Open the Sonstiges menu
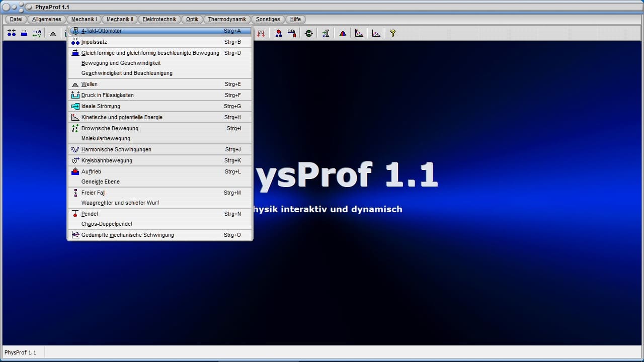 coord(268,20)
